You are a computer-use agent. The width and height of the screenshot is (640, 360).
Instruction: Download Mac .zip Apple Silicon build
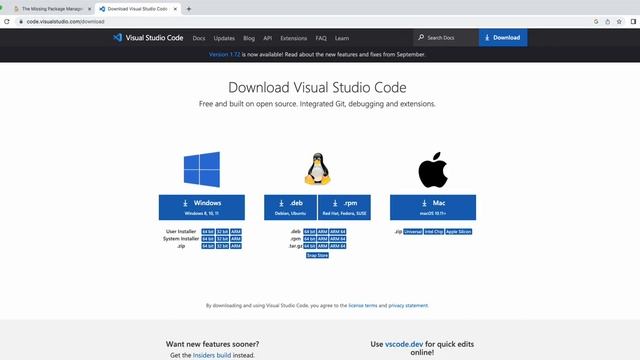[x=458, y=231]
